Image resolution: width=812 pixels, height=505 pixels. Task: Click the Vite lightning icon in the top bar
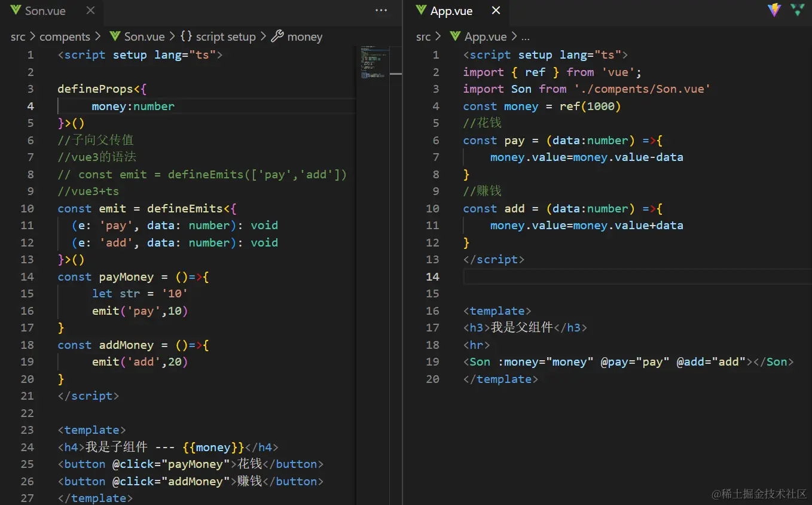point(774,10)
